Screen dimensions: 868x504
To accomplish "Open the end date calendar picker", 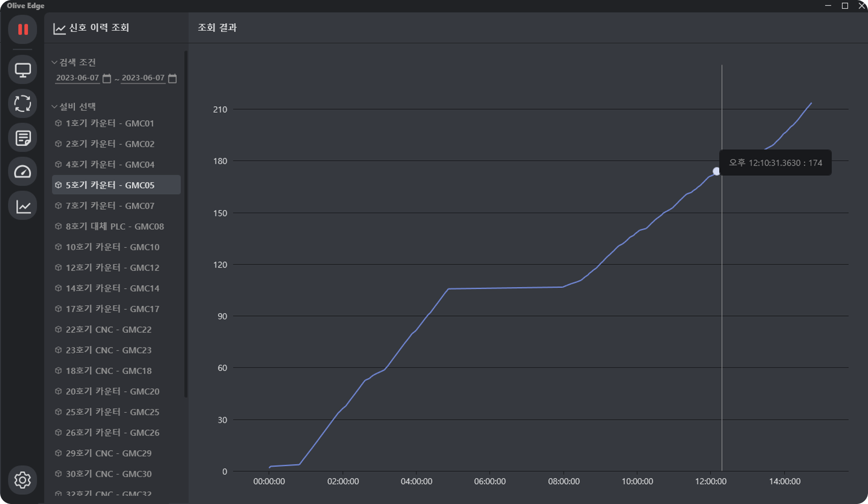I will pos(172,78).
